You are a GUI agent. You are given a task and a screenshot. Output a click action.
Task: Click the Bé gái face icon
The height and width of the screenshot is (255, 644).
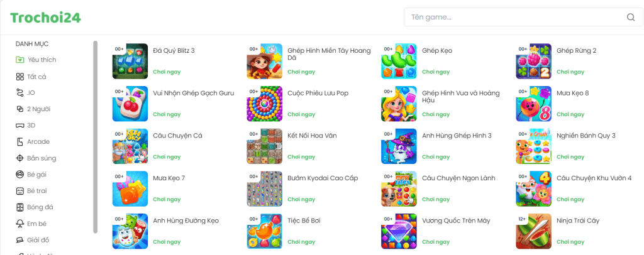[x=19, y=175]
